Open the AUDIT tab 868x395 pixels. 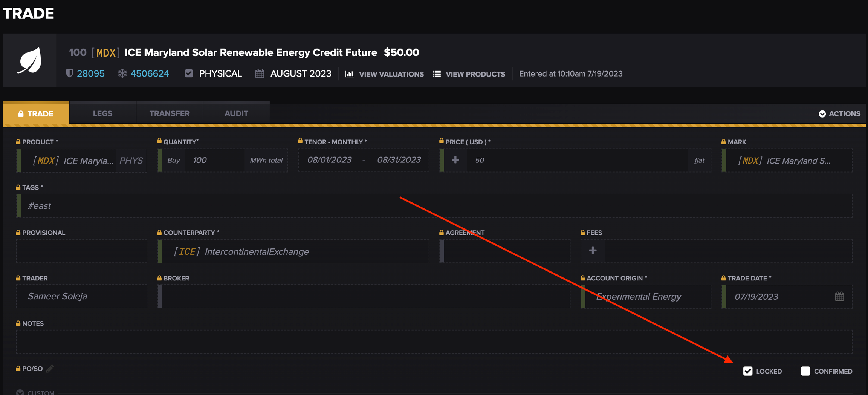[x=236, y=113]
